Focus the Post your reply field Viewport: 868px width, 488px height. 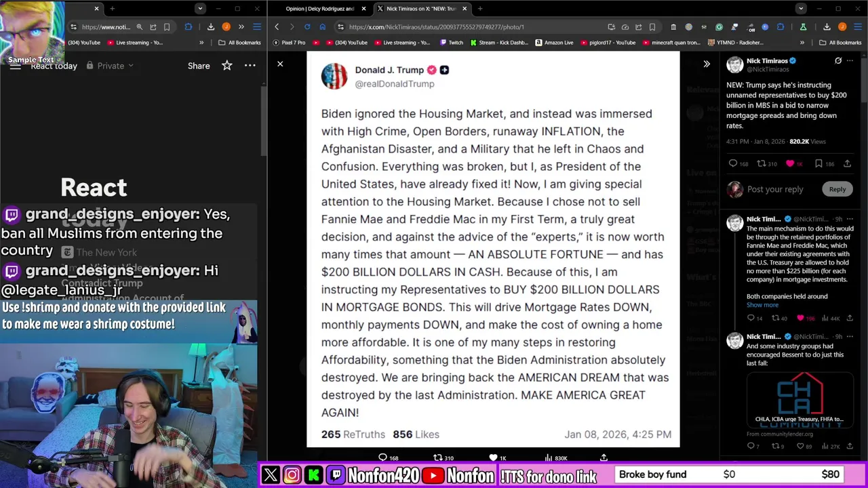(775, 189)
